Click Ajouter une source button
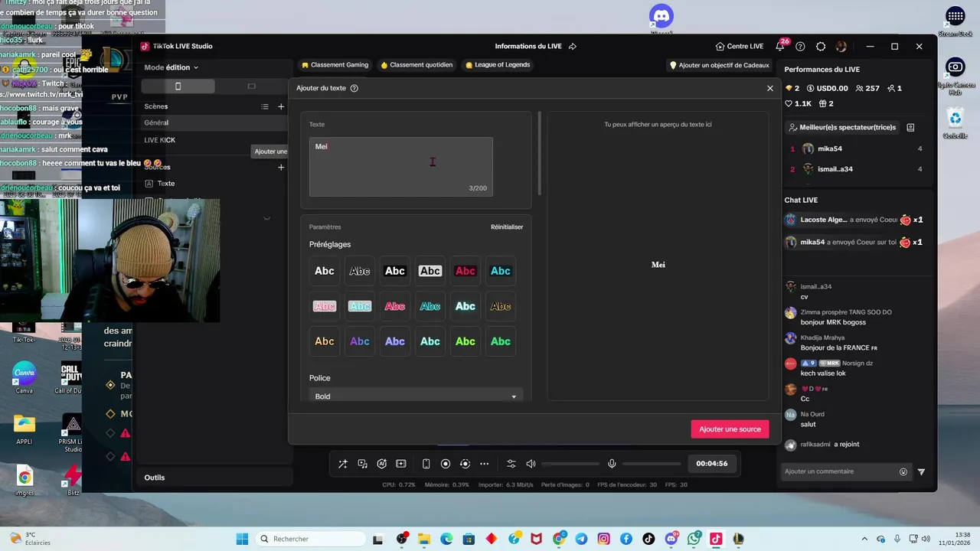Image resolution: width=980 pixels, height=551 pixels. tap(730, 429)
